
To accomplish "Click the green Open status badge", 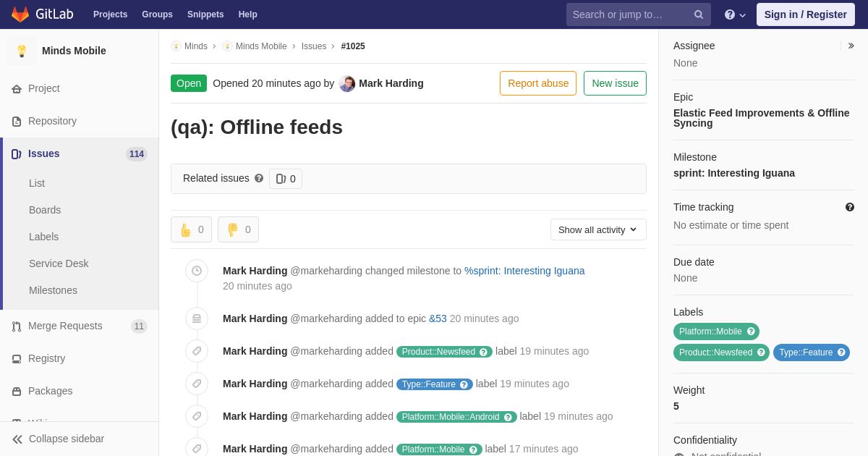I will (189, 83).
